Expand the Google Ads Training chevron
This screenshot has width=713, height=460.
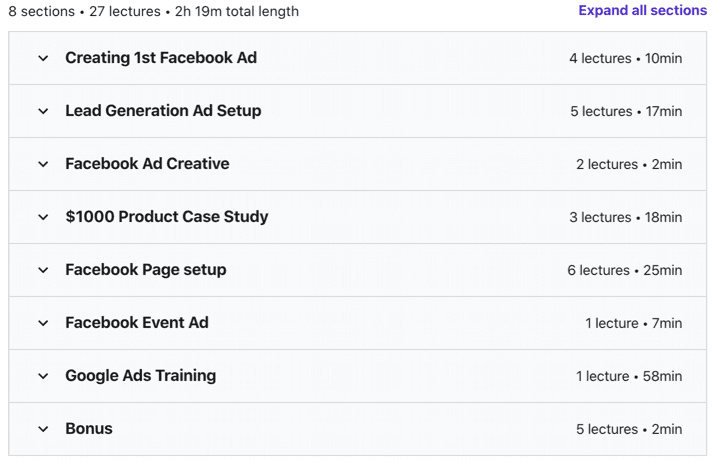pos(43,376)
